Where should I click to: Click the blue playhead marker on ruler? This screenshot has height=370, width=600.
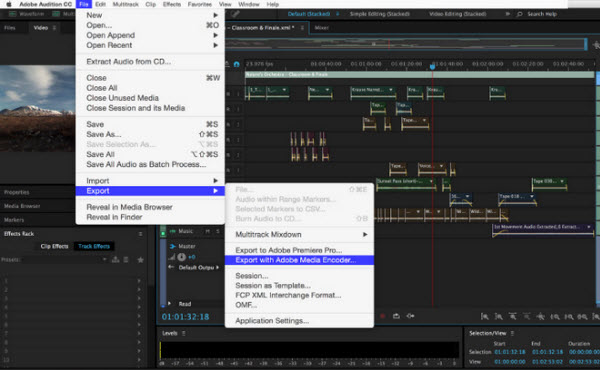(x=432, y=66)
